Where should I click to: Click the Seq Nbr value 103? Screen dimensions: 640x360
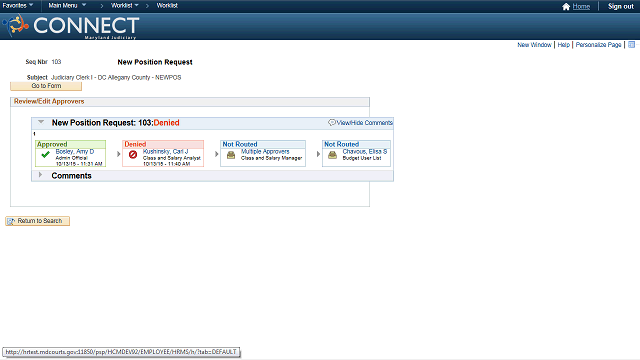coord(56,62)
